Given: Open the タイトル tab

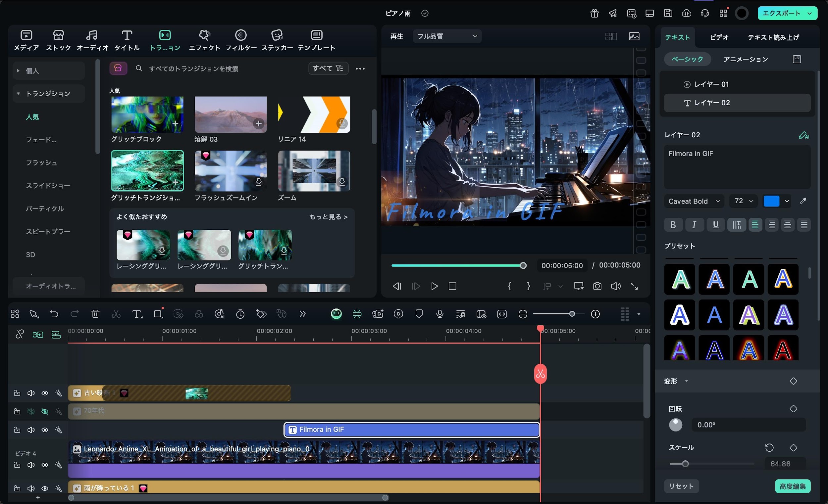Looking at the screenshot, I should click(x=127, y=40).
